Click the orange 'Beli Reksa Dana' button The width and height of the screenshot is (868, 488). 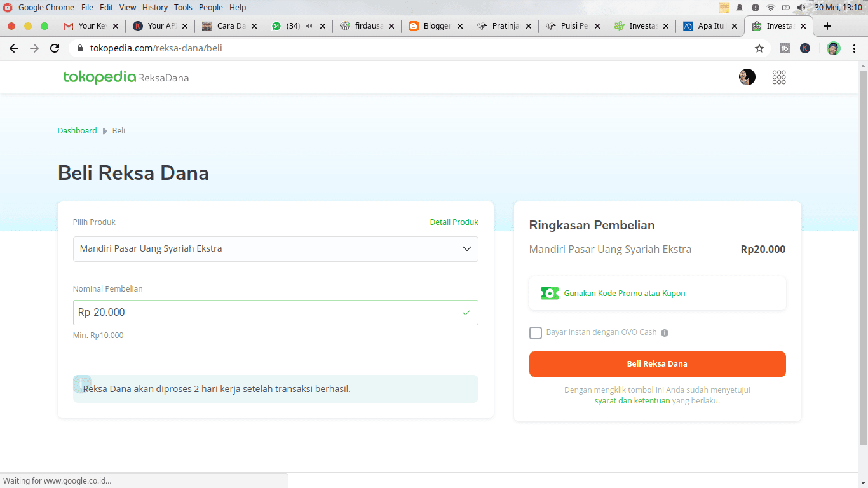(x=657, y=364)
